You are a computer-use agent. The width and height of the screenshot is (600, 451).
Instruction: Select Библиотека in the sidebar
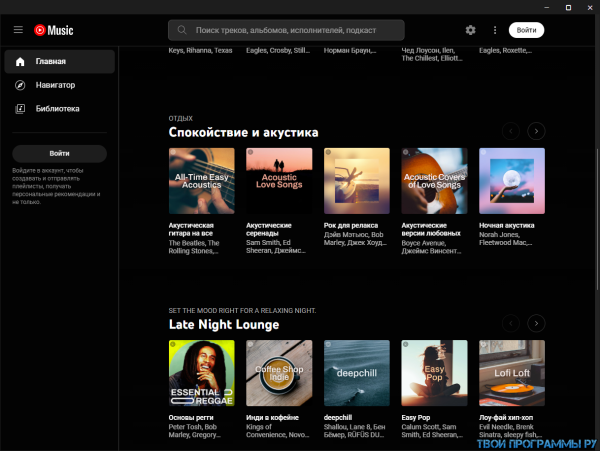point(60,109)
